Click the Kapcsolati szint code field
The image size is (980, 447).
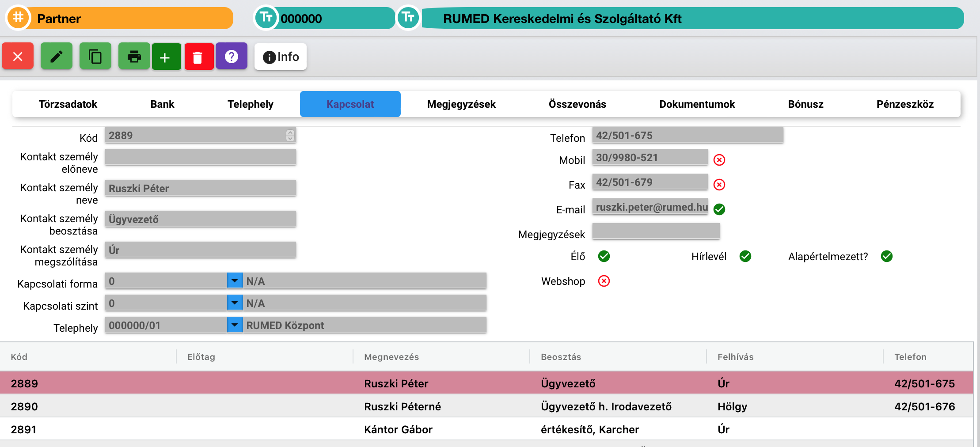(x=166, y=303)
